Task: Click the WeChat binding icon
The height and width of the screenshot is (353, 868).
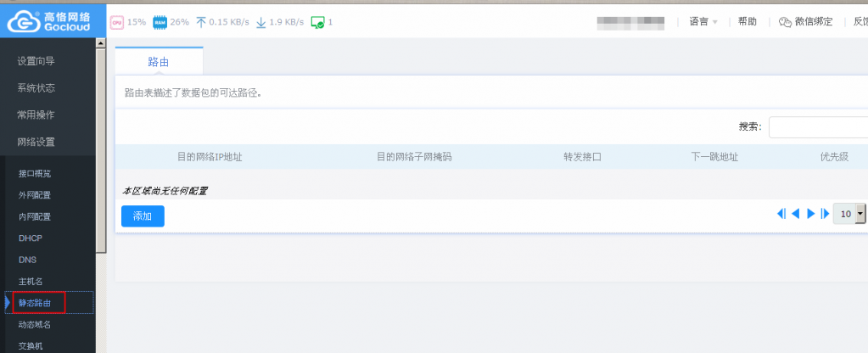Action: coord(785,22)
